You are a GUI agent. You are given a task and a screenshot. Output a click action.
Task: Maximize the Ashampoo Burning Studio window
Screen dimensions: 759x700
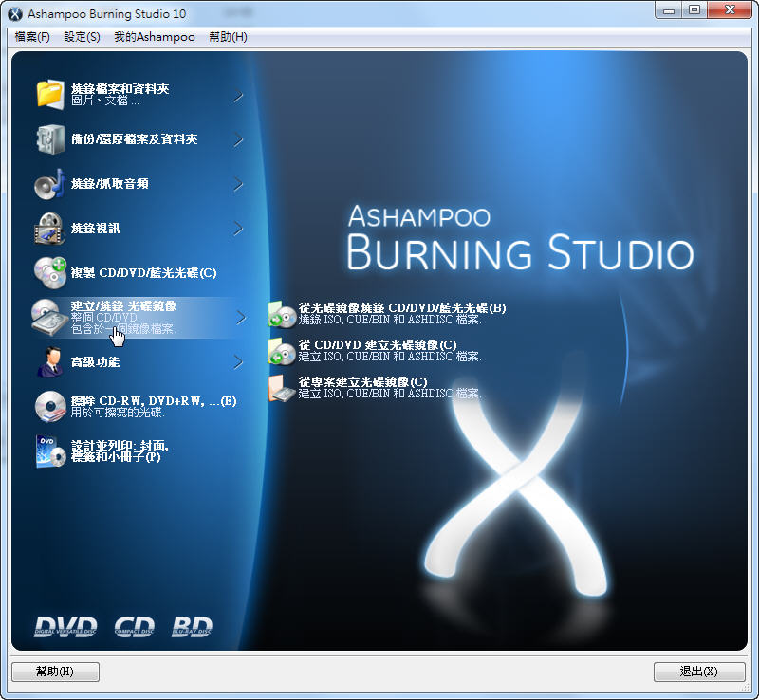(694, 10)
